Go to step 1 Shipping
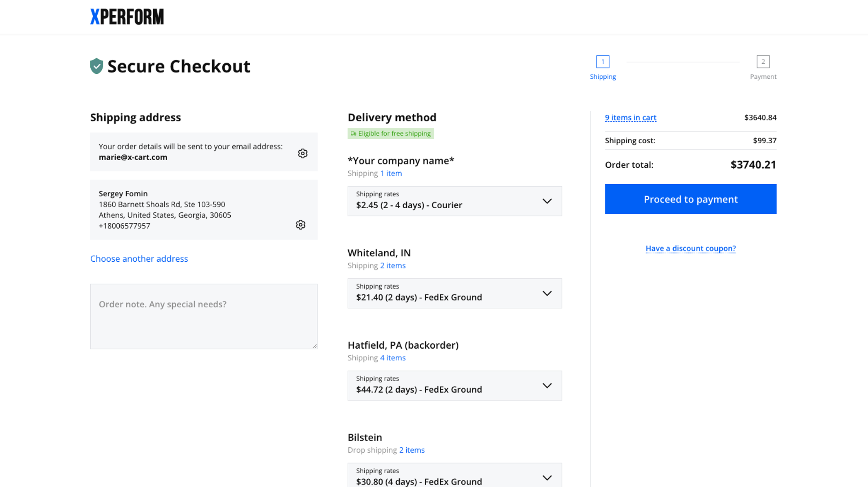Screen dimensions: 868x487 pyautogui.click(x=603, y=62)
